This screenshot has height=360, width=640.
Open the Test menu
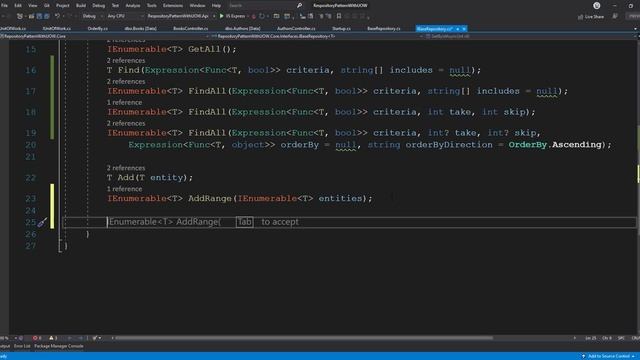pos(115,6)
